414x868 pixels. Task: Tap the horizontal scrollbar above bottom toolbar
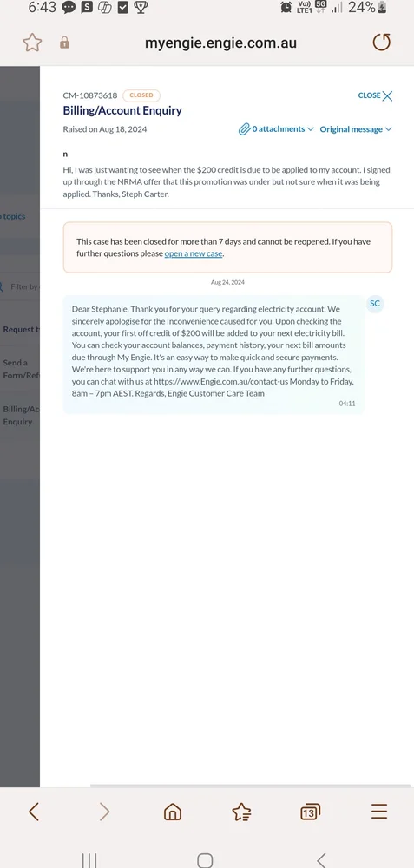[x=250, y=785]
